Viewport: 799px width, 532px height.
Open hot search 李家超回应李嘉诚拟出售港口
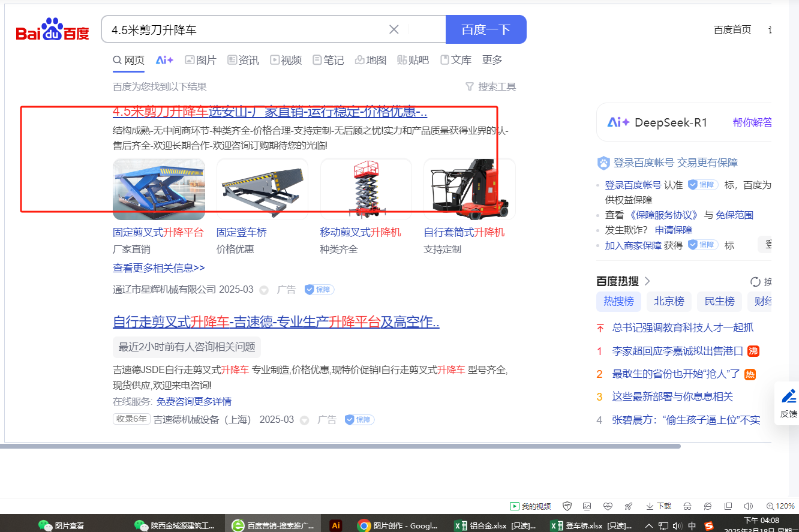pos(678,351)
